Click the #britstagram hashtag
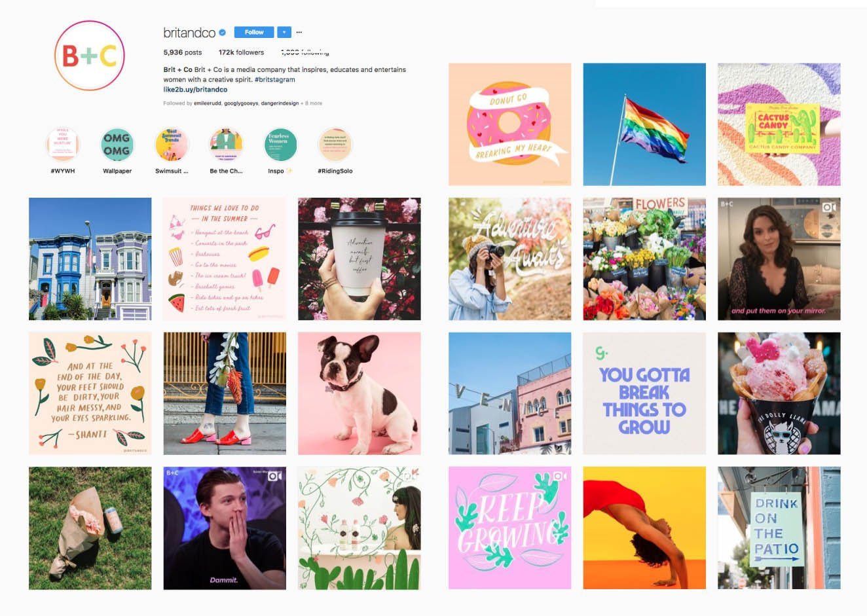The width and height of the screenshot is (867, 616). [x=275, y=80]
